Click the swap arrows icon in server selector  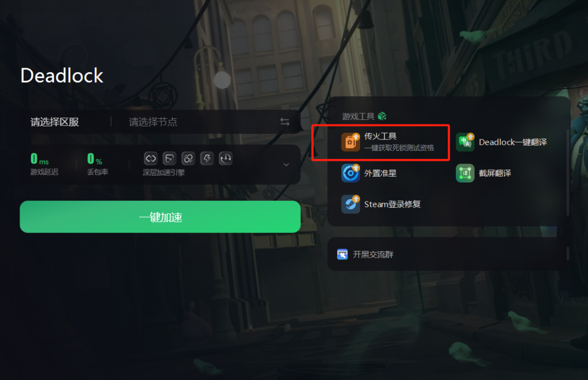point(285,122)
